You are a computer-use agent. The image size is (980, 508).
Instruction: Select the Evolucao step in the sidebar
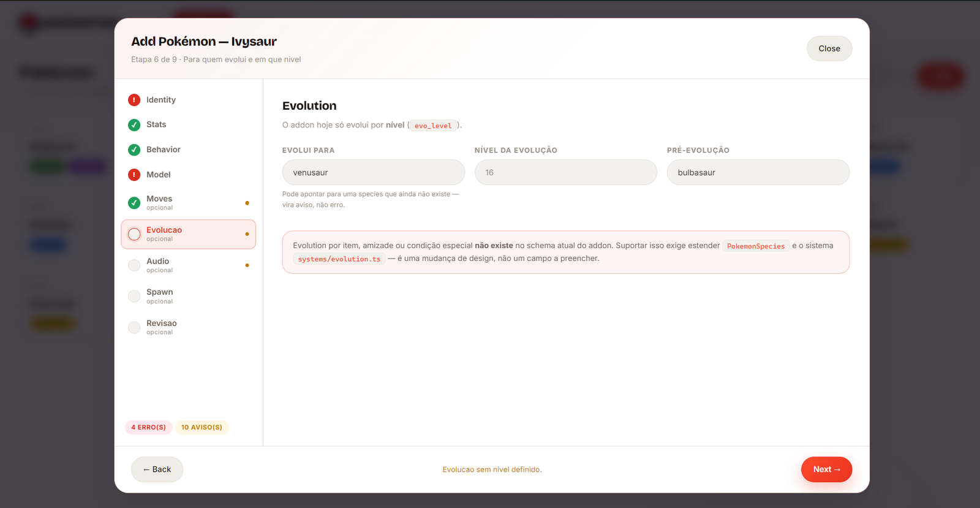(x=188, y=234)
